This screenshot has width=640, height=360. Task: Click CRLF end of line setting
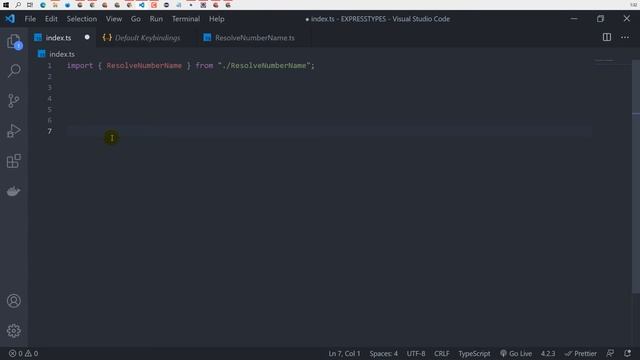[x=442, y=353]
